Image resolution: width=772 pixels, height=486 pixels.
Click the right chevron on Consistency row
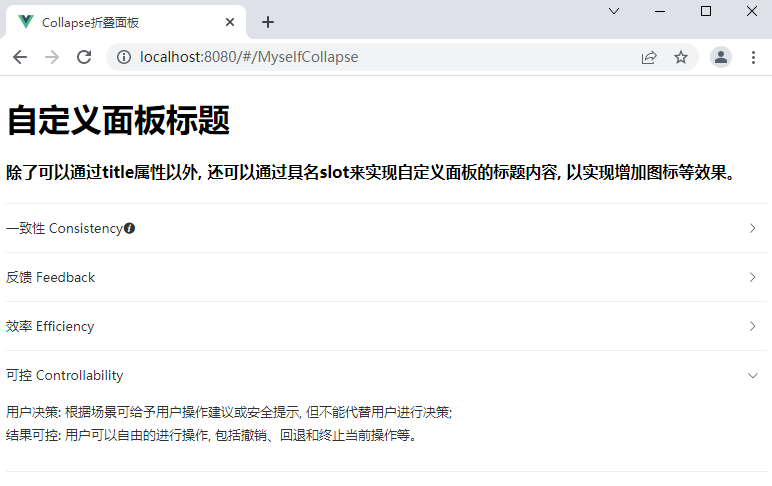pyautogui.click(x=752, y=228)
